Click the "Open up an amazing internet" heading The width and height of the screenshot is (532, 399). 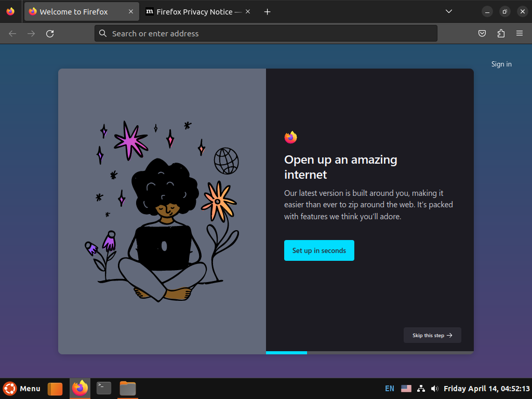pyautogui.click(x=341, y=167)
